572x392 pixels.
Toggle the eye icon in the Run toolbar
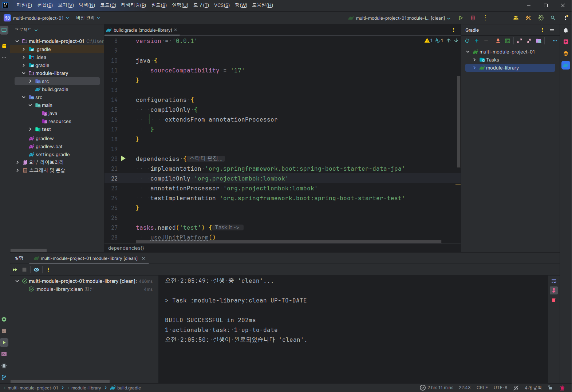pos(36,270)
